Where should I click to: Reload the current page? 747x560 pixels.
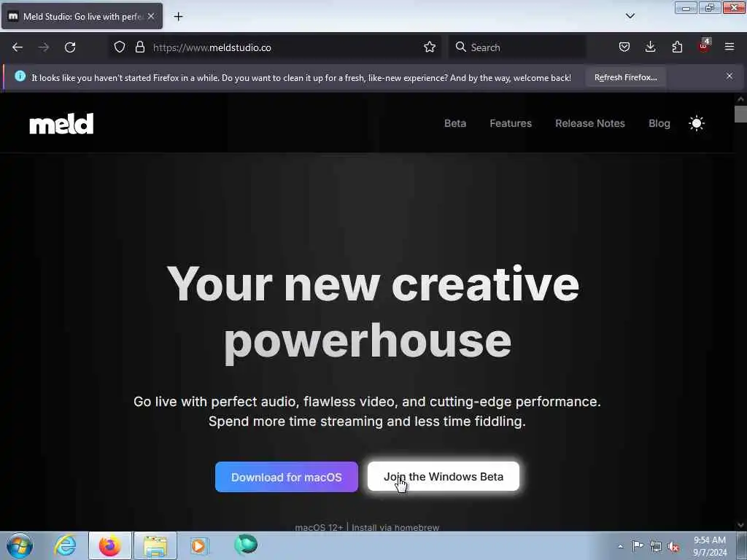(70, 47)
